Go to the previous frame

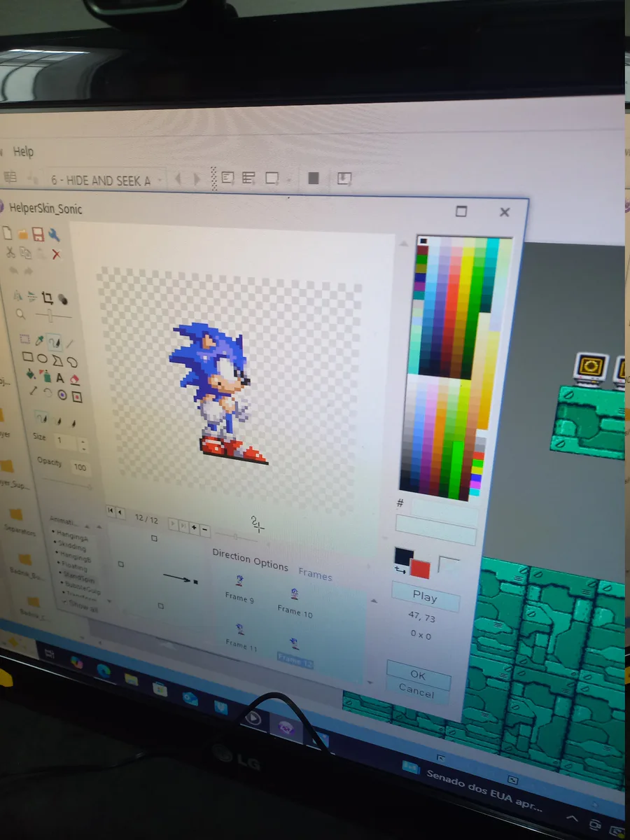(120, 513)
